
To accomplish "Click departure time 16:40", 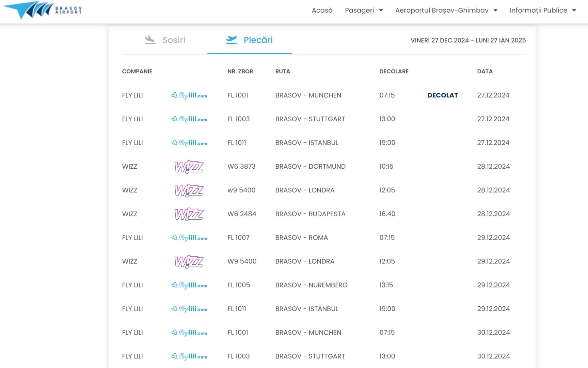I will pyautogui.click(x=387, y=214).
